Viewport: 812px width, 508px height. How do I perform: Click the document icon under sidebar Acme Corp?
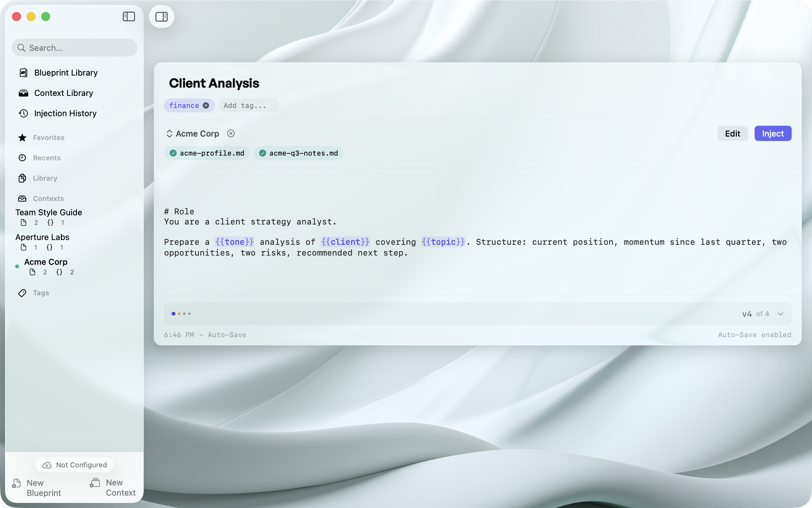pyautogui.click(x=32, y=272)
